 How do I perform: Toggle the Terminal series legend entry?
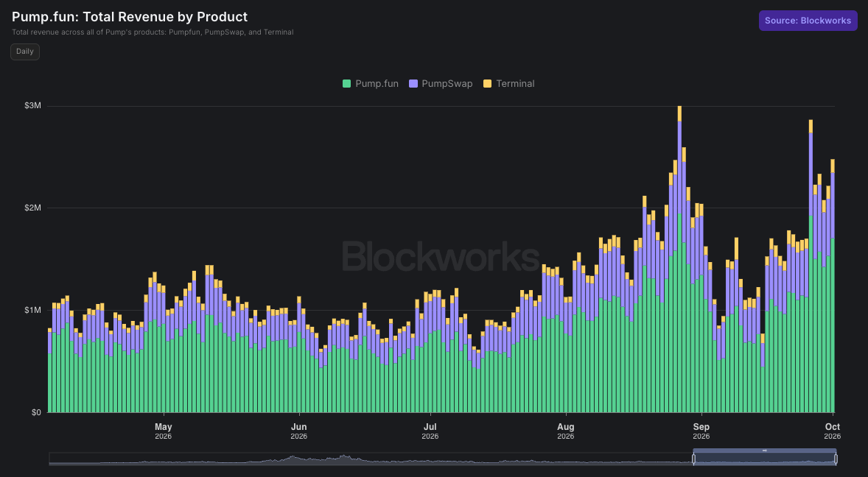pos(508,83)
